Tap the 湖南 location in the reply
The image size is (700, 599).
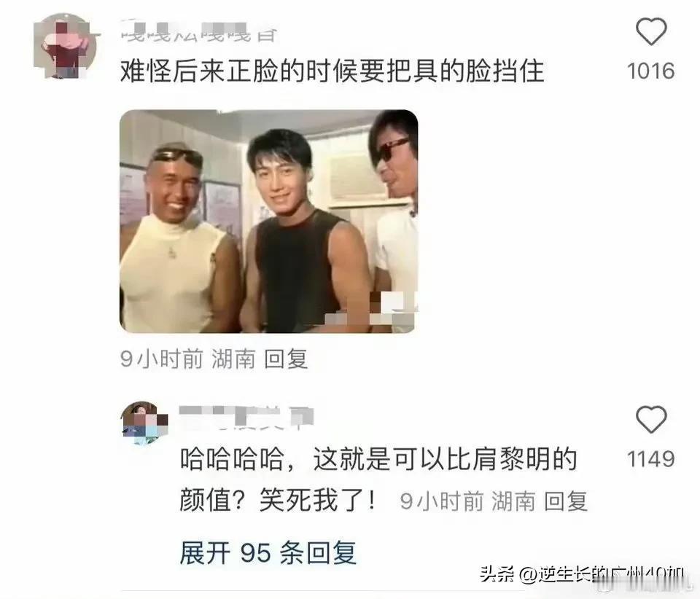pyautogui.click(x=513, y=501)
